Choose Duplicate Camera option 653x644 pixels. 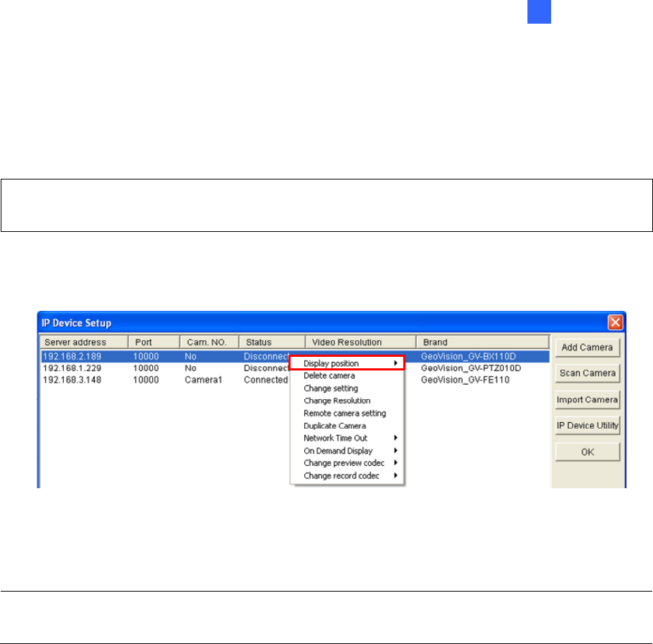(347, 426)
